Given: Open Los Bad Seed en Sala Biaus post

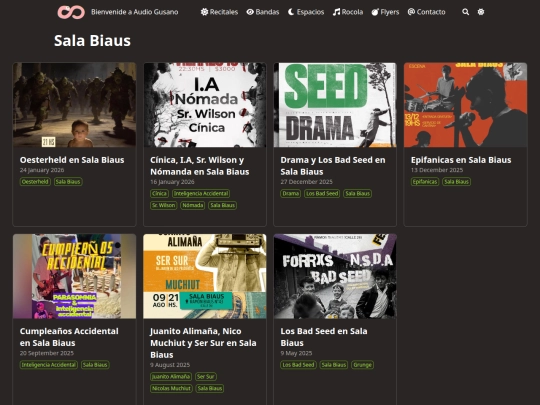Looking at the screenshot, I should pos(324,337).
